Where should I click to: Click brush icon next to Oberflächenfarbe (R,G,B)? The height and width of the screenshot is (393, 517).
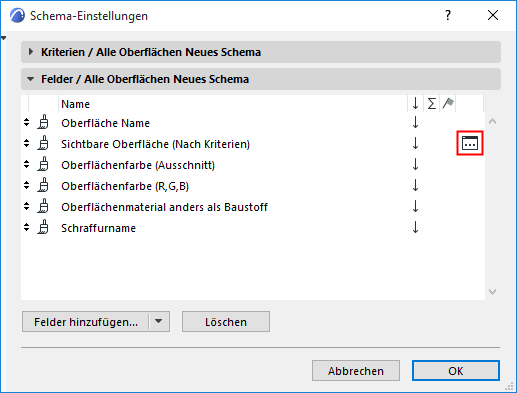(x=43, y=186)
